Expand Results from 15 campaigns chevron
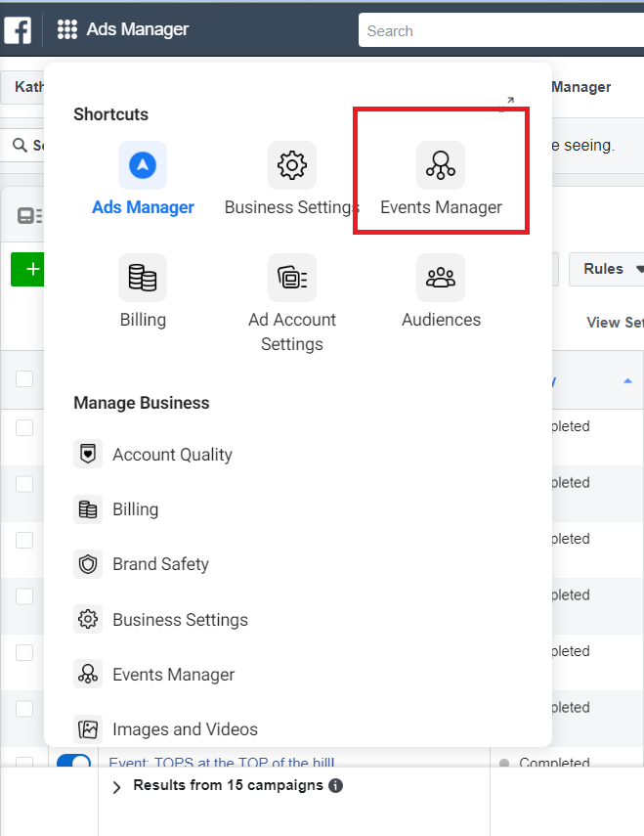 coord(116,787)
